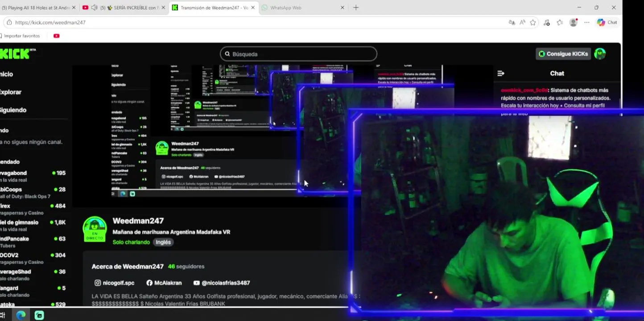
Task: Click the YouTube bookmark in favorites bar
Action: click(57, 36)
